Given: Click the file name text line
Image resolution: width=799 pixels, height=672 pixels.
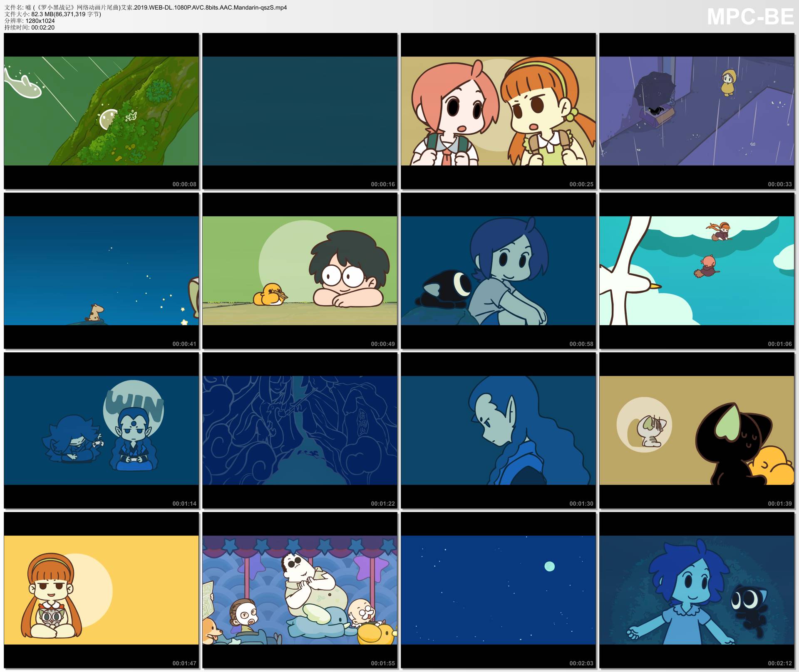Looking at the screenshot, I should [x=146, y=7].
